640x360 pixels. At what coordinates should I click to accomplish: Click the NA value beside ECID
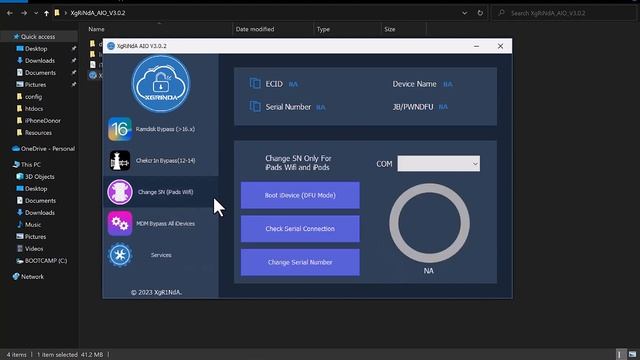pos(293,84)
